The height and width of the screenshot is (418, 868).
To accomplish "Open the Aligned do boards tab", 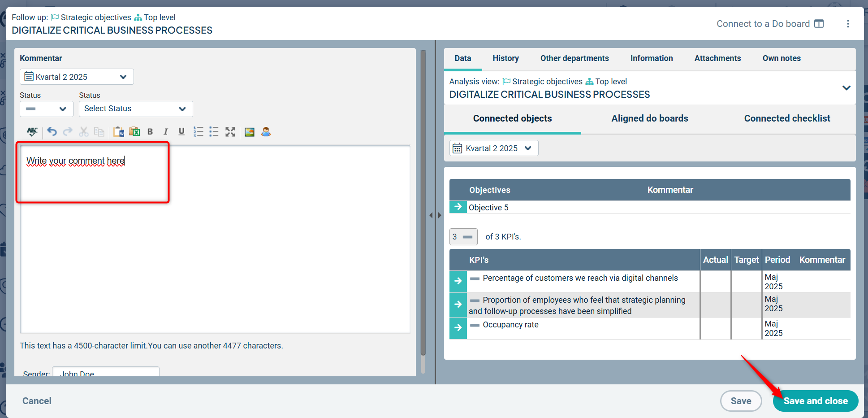I will 649,118.
